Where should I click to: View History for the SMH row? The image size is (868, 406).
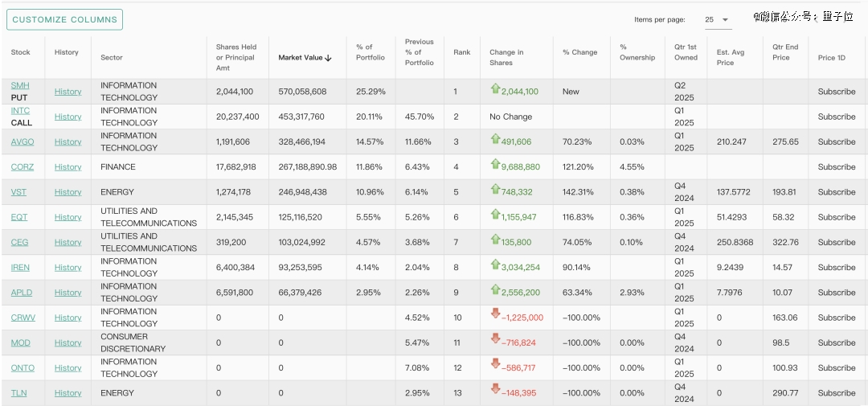(x=68, y=92)
